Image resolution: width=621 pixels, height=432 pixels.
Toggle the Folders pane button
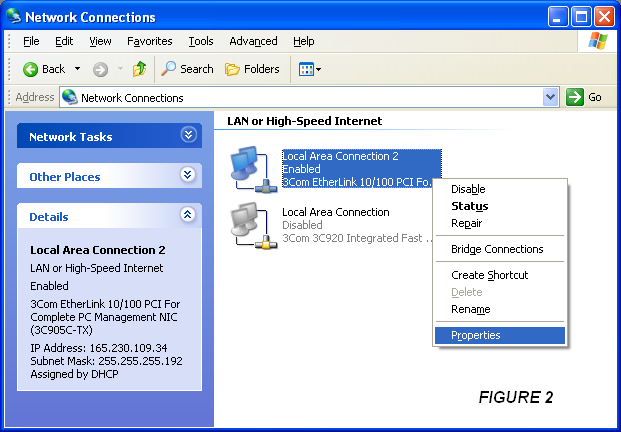[x=252, y=69]
